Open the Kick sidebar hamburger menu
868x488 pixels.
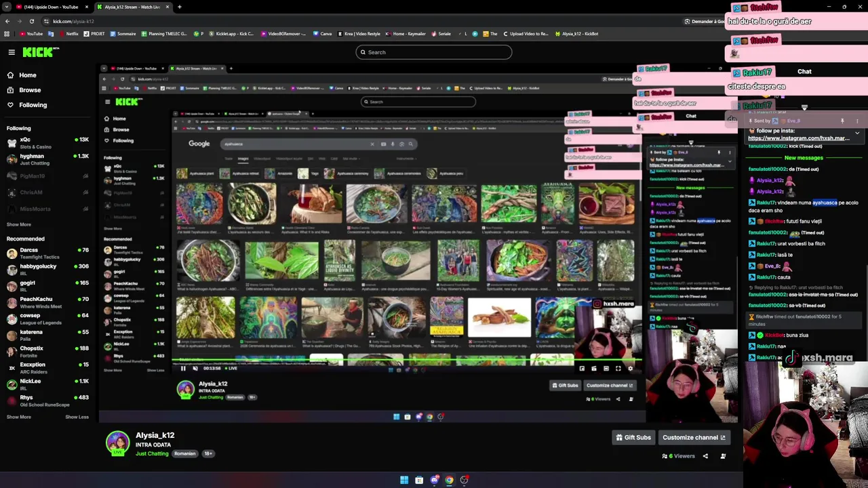tap(12, 52)
